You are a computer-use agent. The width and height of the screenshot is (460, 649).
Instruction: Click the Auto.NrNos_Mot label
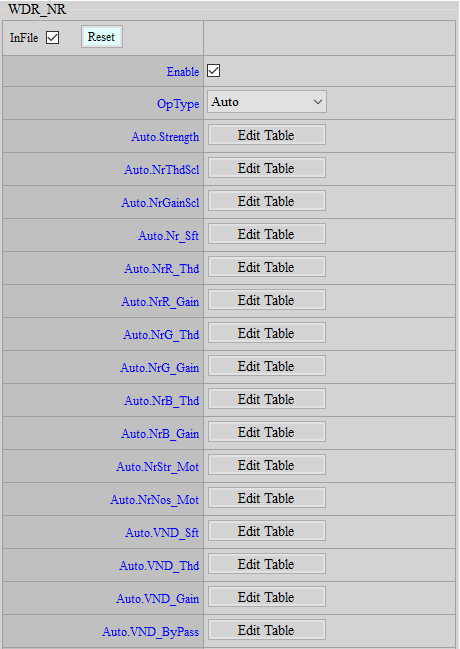pos(154,500)
